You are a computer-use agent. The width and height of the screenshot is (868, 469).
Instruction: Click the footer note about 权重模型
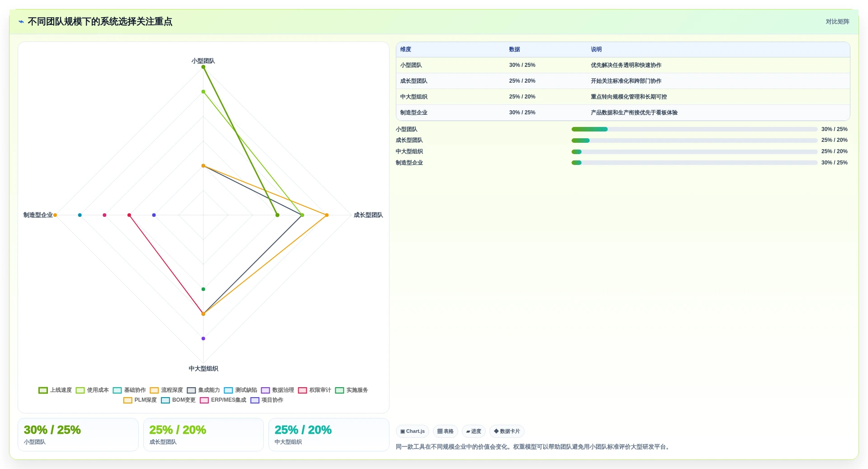point(533,447)
